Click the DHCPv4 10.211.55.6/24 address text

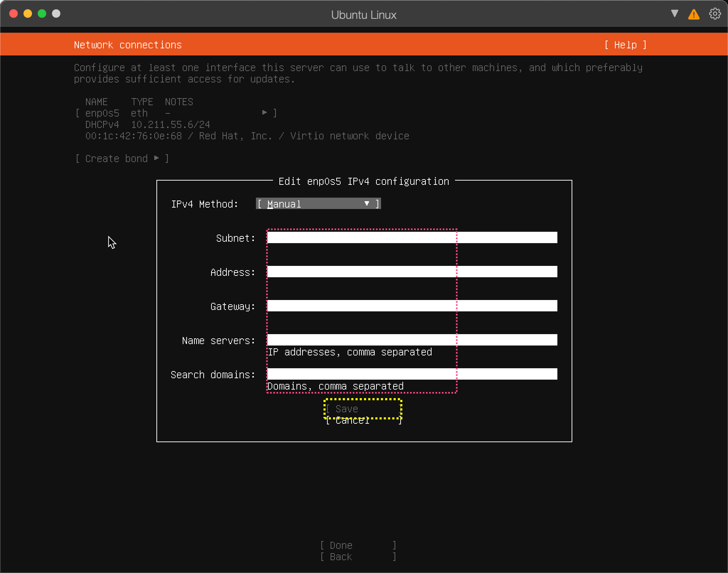point(148,124)
